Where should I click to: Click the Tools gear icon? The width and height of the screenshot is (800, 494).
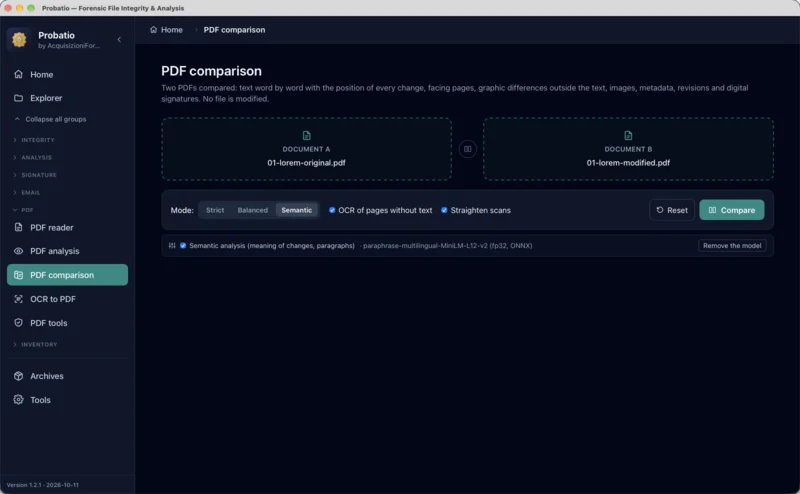[18, 400]
